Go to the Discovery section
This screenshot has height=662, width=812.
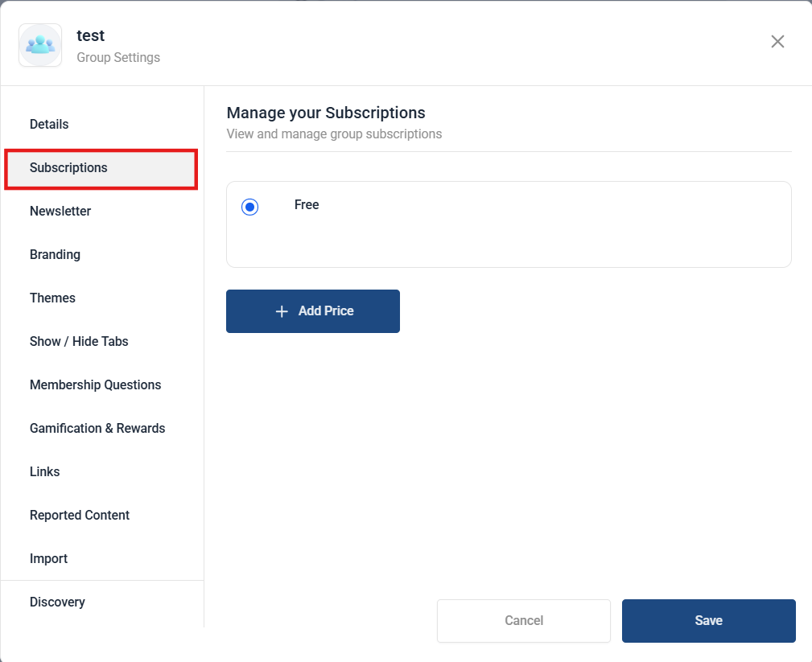(57, 602)
